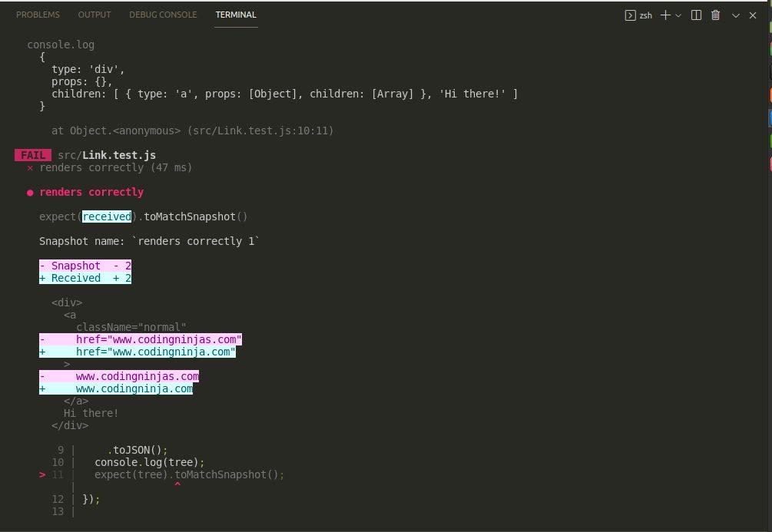Viewport: 772px width, 532px height.
Task: Click the 'children:' array output line
Action: point(284,94)
